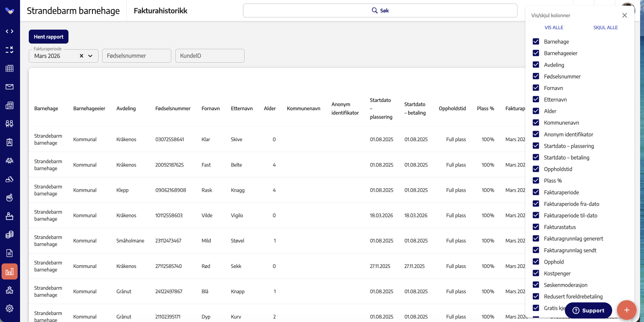644x322 pixels.
Task: Open the Support chat button
Action: point(588,311)
